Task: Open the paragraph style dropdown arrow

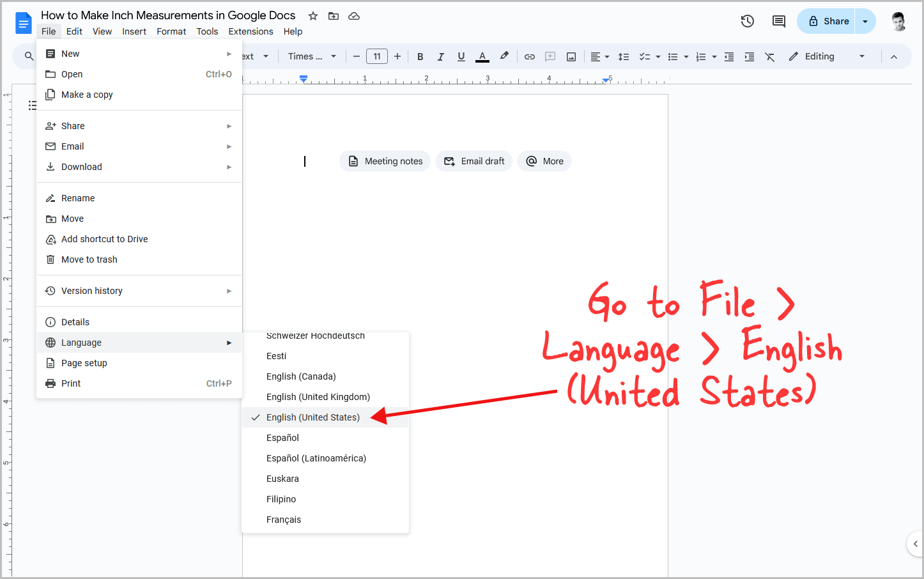Action: [266, 56]
